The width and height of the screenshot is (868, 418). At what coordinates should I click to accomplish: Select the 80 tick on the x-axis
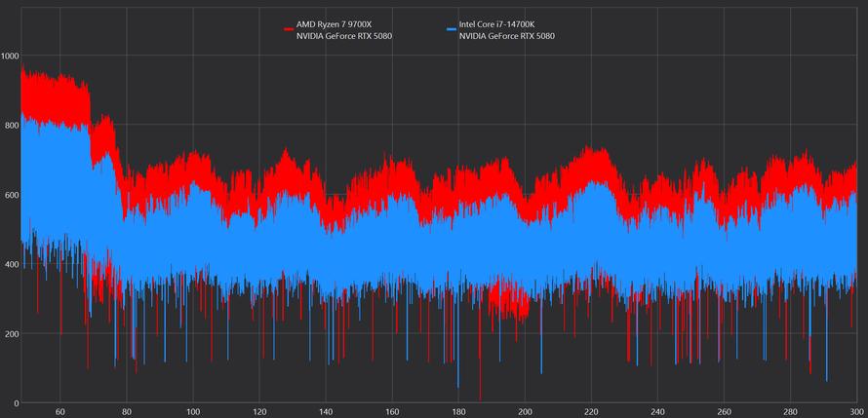click(x=127, y=411)
